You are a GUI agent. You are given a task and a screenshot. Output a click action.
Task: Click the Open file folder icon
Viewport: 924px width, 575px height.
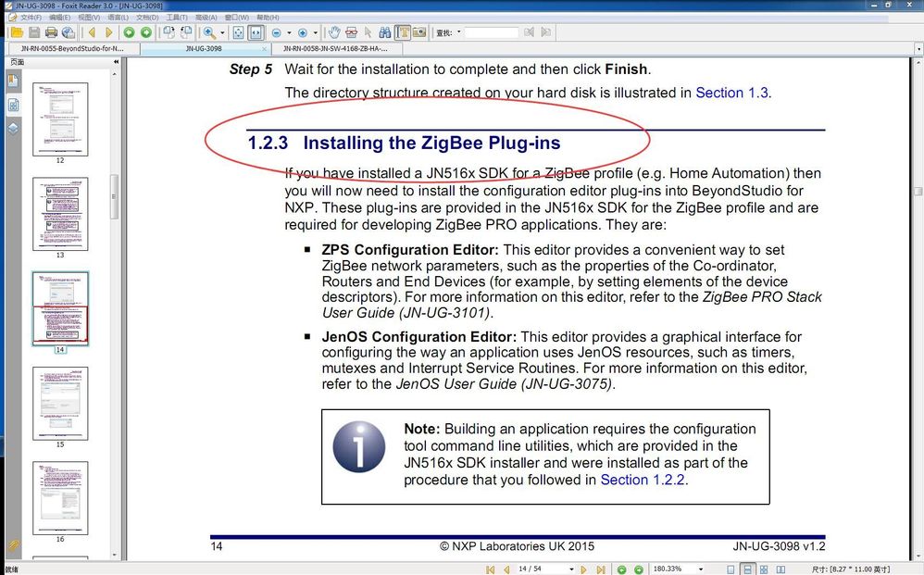coord(17,32)
